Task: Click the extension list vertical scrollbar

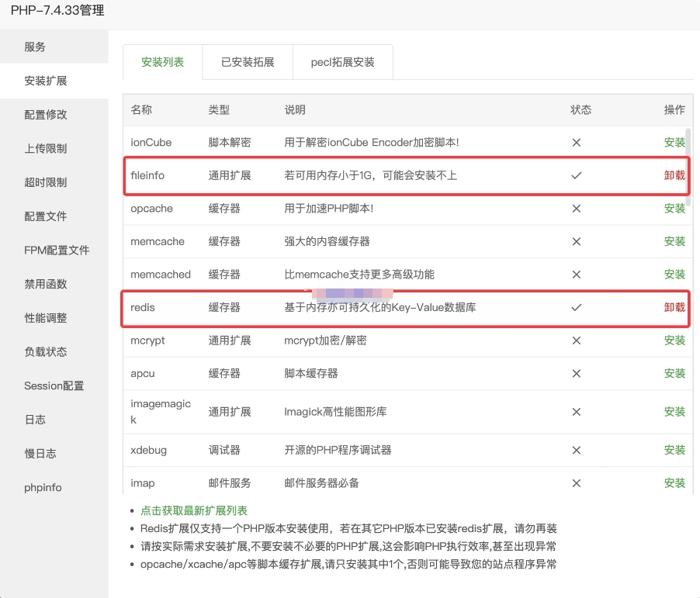Action: point(688,168)
